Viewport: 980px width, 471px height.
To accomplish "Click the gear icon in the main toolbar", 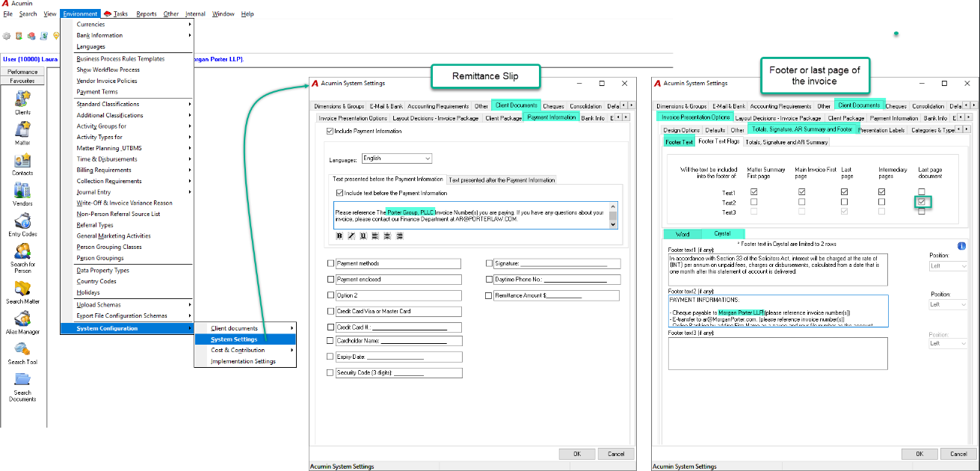I will click(7, 35).
